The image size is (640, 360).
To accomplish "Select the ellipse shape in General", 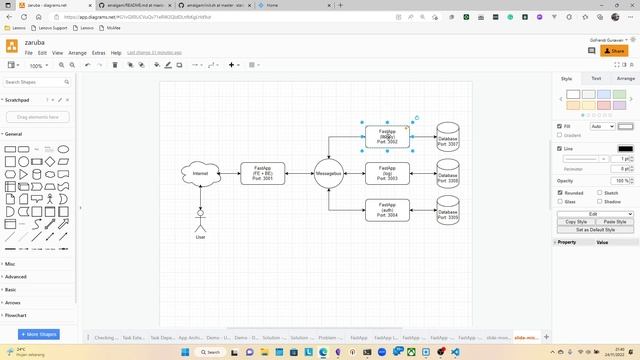I will 63,149.
